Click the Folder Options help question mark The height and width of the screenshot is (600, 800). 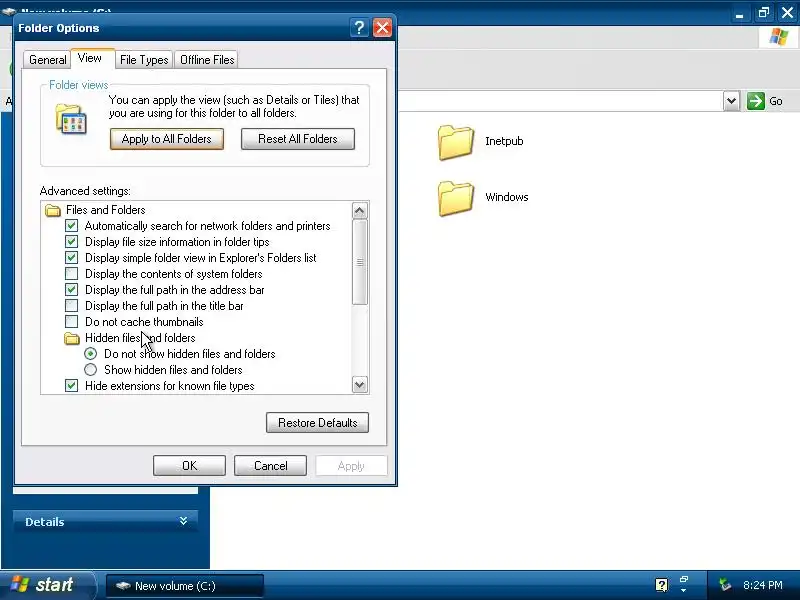click(x=359, y=28)
